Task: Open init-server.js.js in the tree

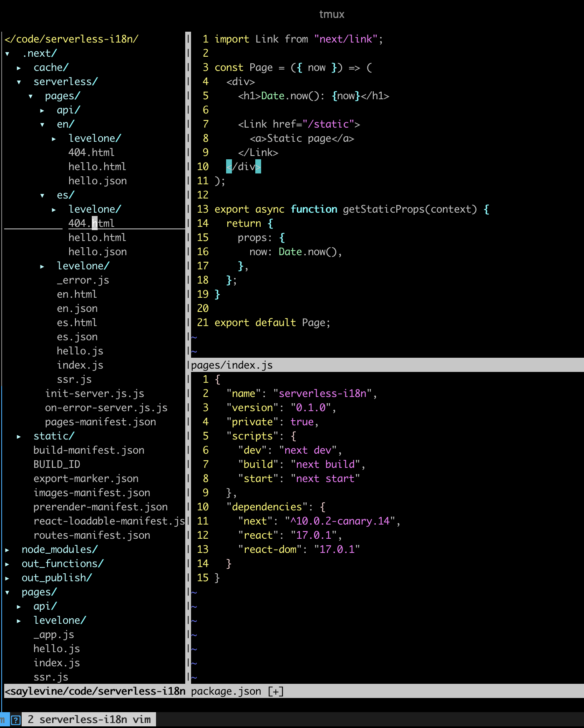Action: [95, 394]
